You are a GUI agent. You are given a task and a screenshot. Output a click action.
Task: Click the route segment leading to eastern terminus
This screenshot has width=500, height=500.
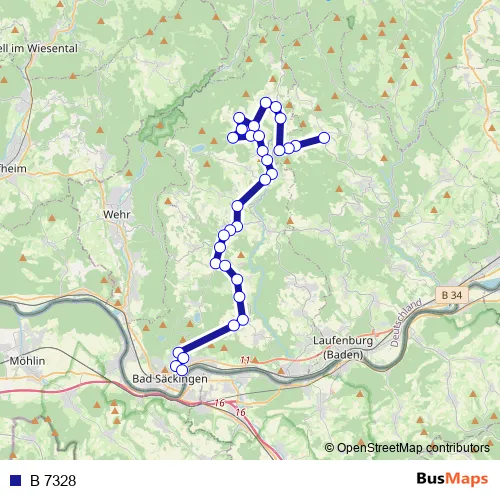[x=310, y=142]
